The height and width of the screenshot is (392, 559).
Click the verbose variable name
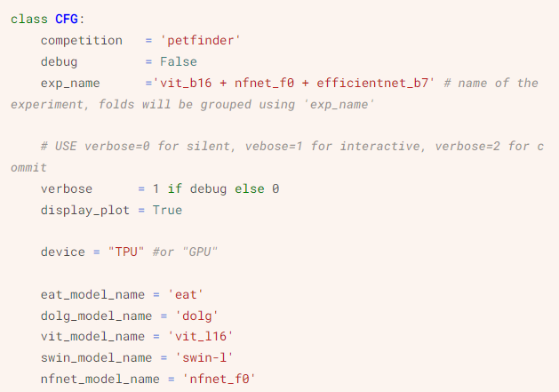tap(67, 189)
